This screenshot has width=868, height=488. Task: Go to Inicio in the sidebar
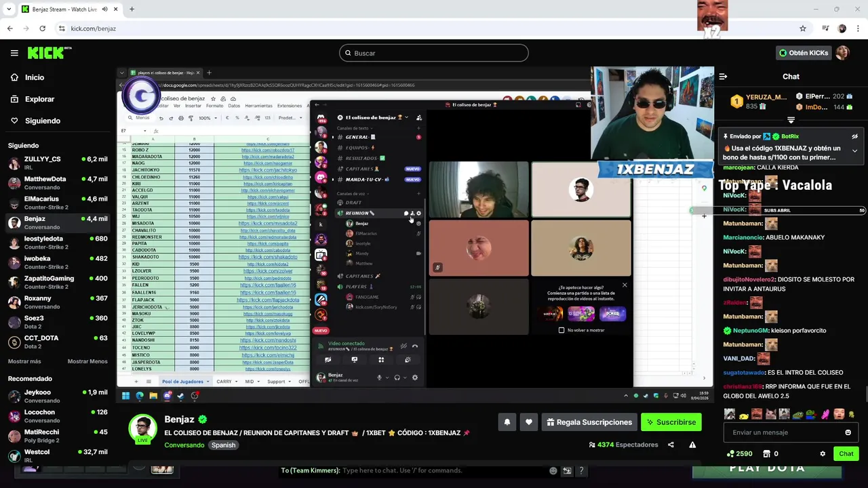tap(35, 77)
